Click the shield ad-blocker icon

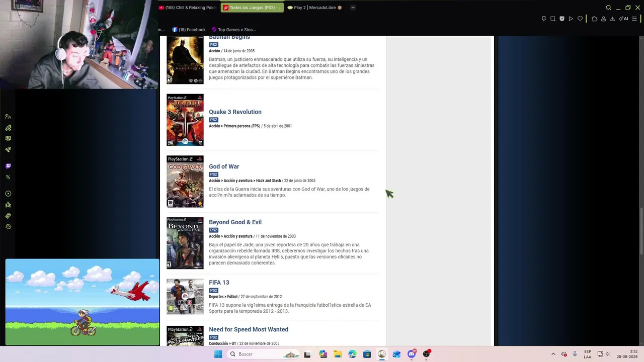point(562,19)
